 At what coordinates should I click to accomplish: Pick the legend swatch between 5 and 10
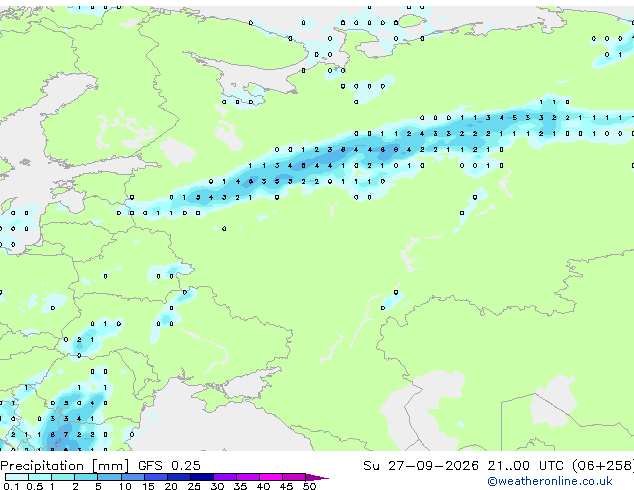[109, 477]
